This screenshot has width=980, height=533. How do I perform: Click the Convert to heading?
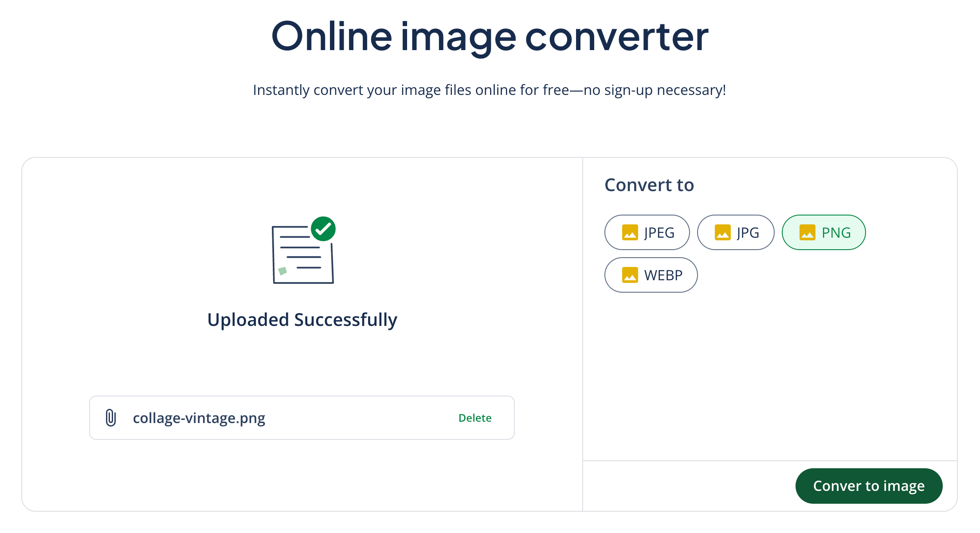click(x=649, y=185)
